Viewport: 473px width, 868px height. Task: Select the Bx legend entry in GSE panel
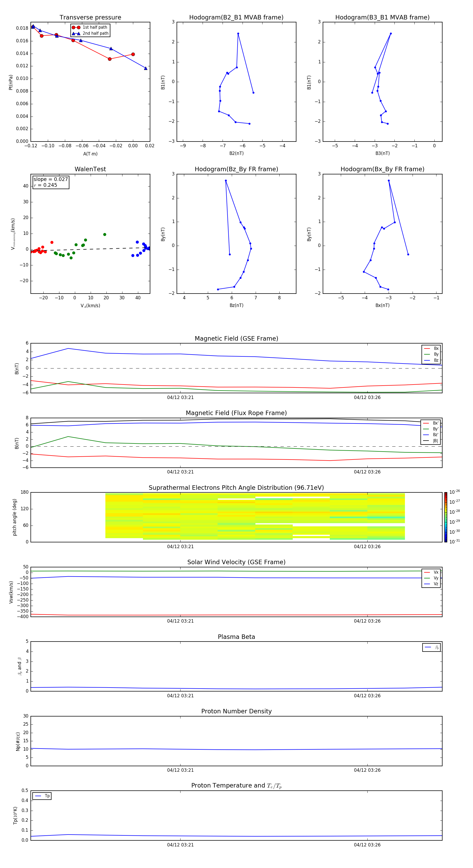pos(431,349)
